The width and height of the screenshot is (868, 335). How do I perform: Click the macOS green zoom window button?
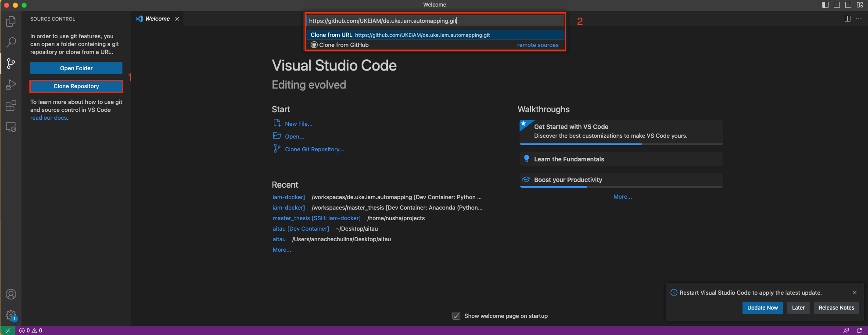point(24,5)
